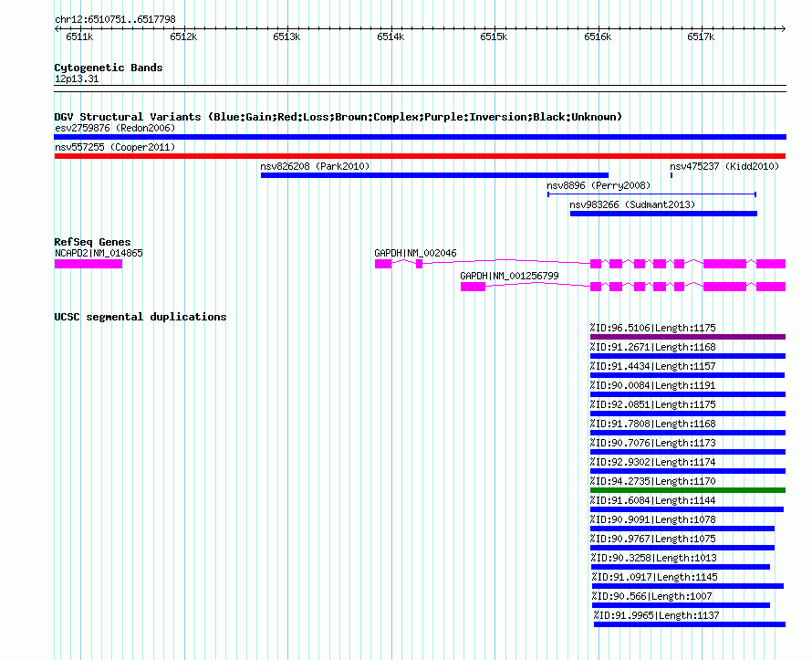Screen dimensions: 812x660
Task: Select duplication label %ID:91.0917|Length:1145
Action: point(654,577)
